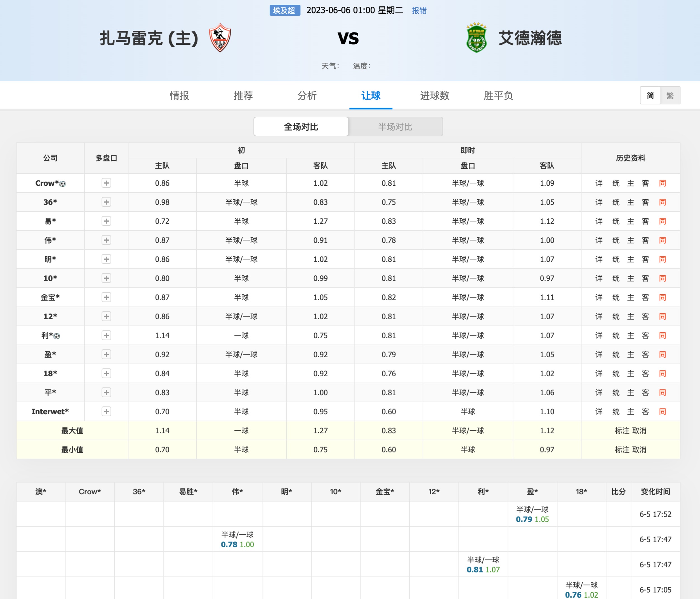Click 统 stats link in 18* row
This screenshot has width=700, height=599.
pyautogui.click(x=616, y=374)
